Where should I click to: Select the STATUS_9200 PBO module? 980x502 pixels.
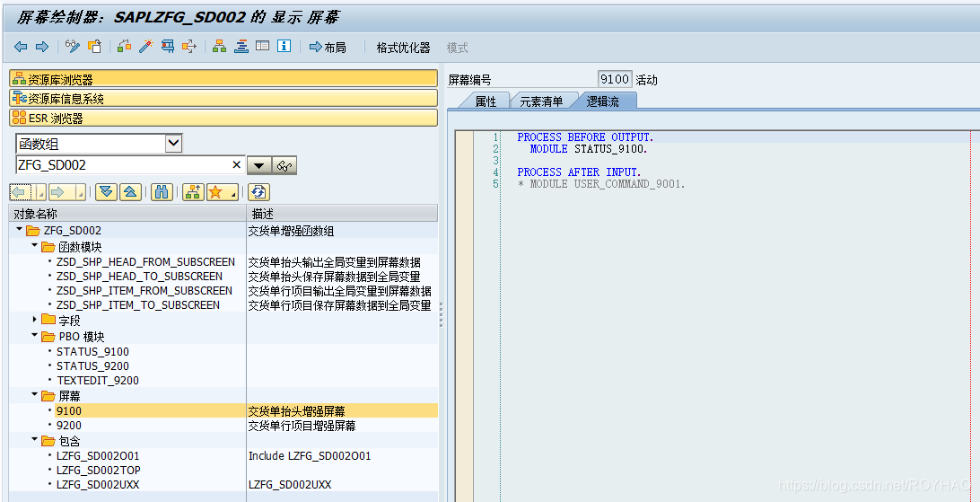click(x=92, y=365)
